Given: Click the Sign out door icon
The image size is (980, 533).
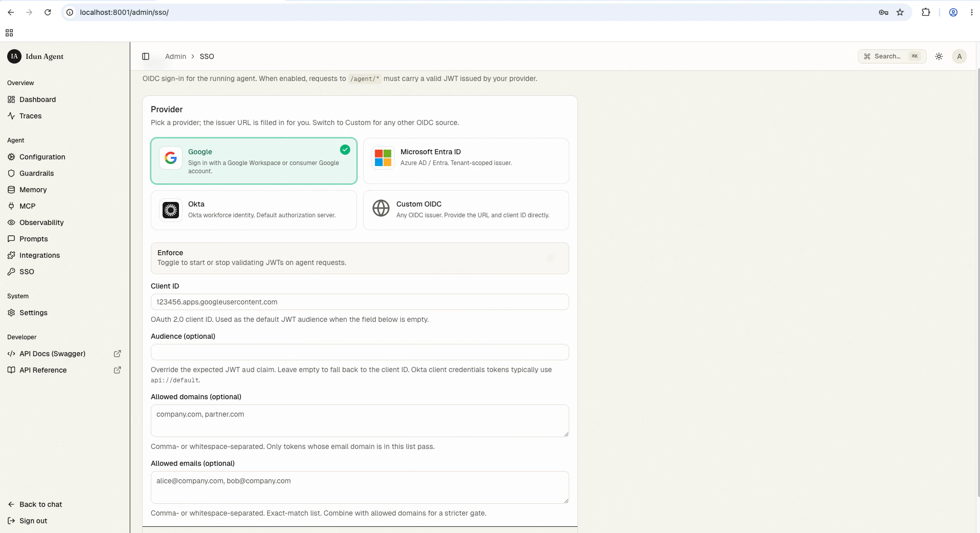Looking at the screenshot, I should 11,521.
